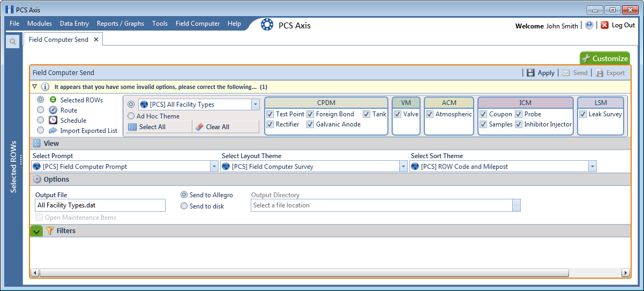Click the red Log Out icon
Image resolution: width=644 pixels, height=291 pixels.
tap(604, 25)
